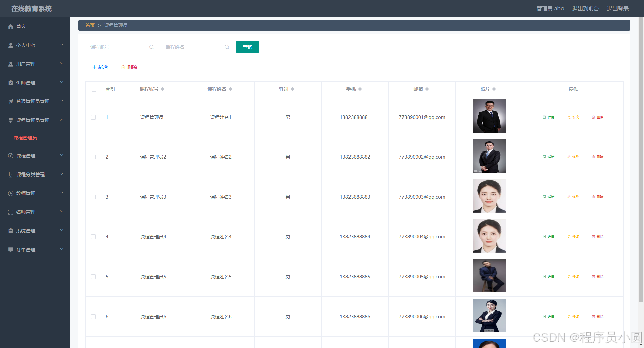Click 删除 for 课程管理员3 row
This screenshot has width=644, height=348.
tap(598, 197)
